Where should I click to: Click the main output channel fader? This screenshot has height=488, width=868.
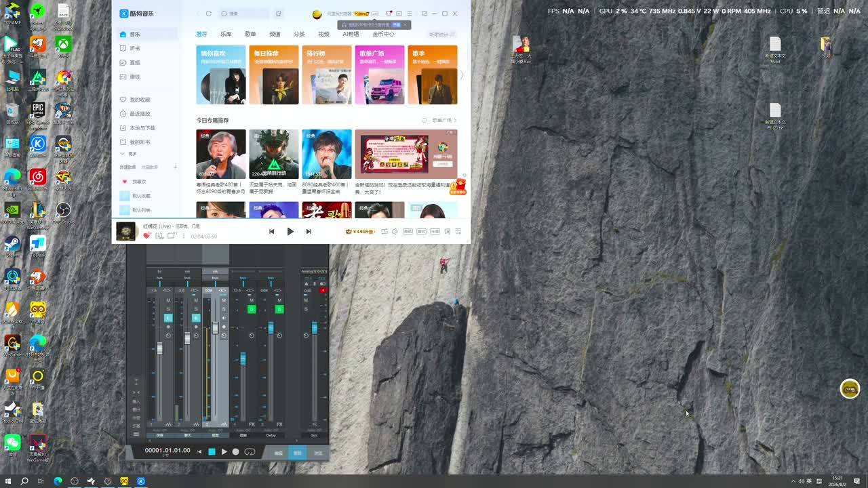315,327
